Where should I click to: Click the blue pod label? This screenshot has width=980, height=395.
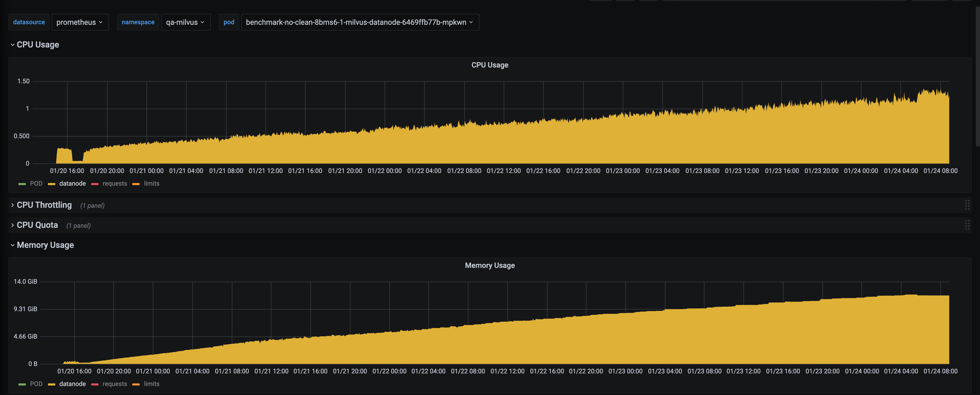(x=229, y=22)
